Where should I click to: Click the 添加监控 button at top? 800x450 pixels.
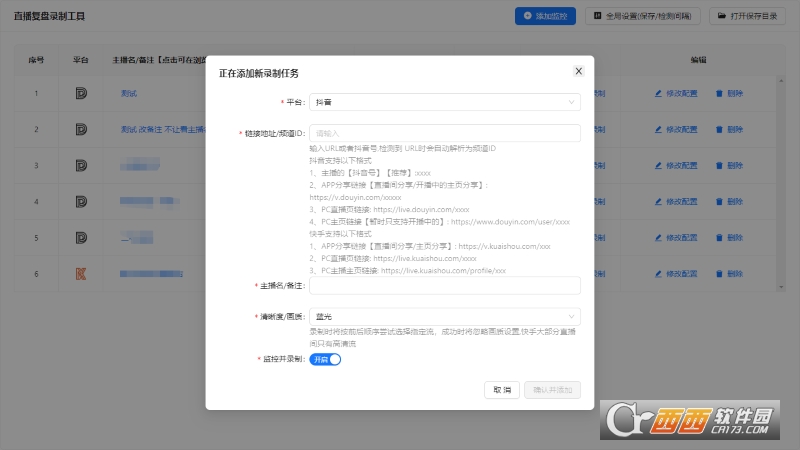click(x=545, y=16)
